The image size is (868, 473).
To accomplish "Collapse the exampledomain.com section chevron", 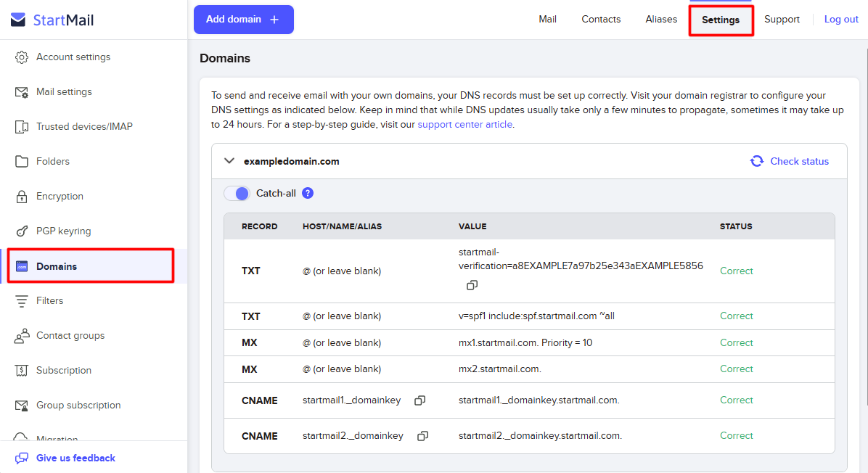I will click(229, 161).
